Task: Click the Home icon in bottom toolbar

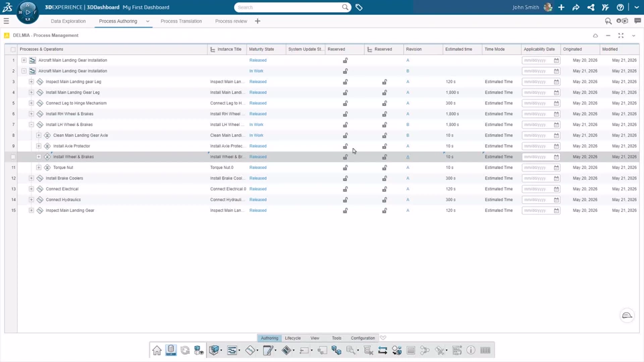Action: pos(157,350)
